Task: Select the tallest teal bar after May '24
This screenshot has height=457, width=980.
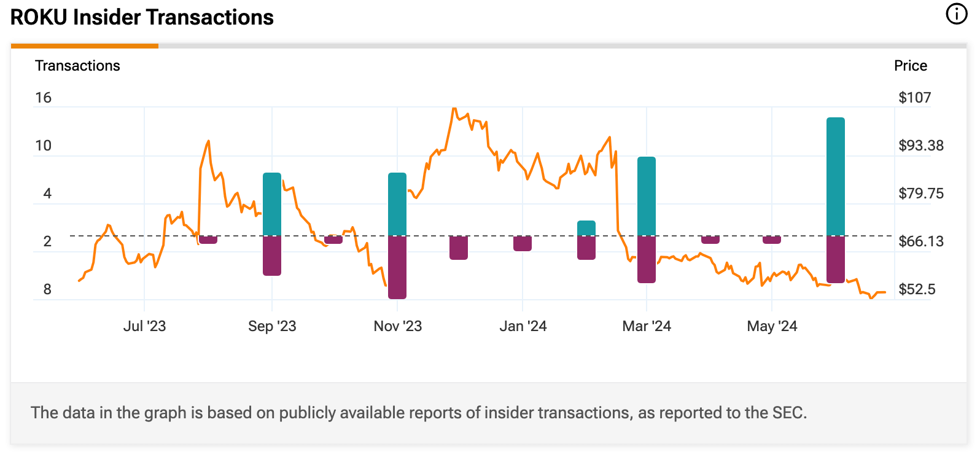Action: [x=836, y=176]
